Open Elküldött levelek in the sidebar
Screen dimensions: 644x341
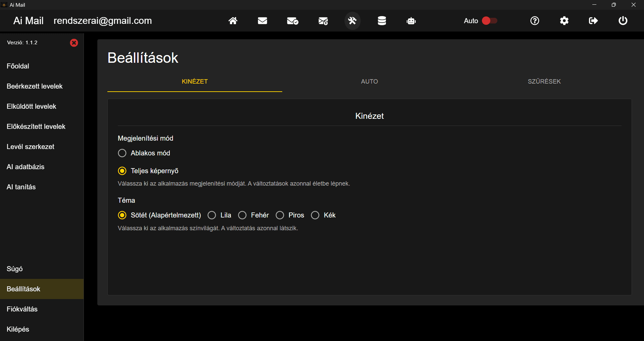click(x=31, y=106)
